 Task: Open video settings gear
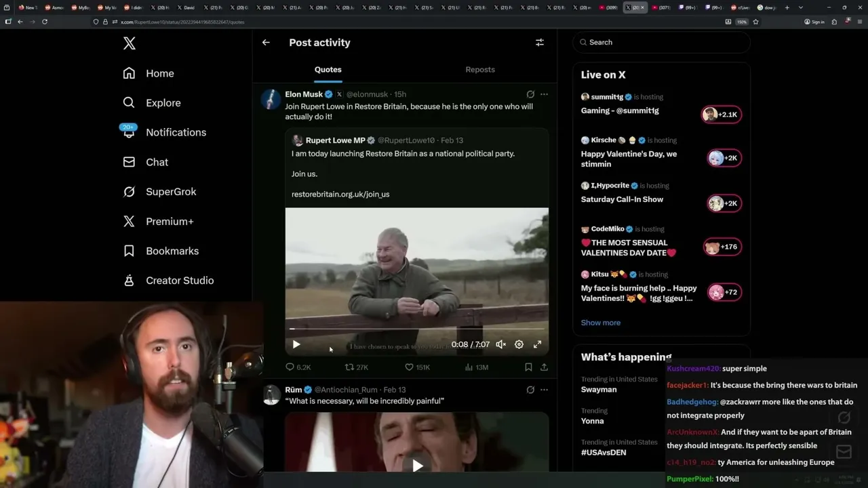[x=519, y=344]
